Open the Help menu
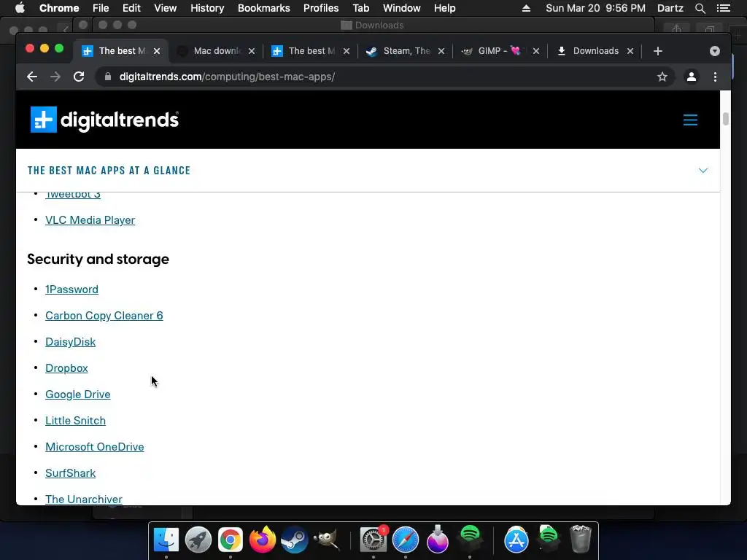 point(444,8)
